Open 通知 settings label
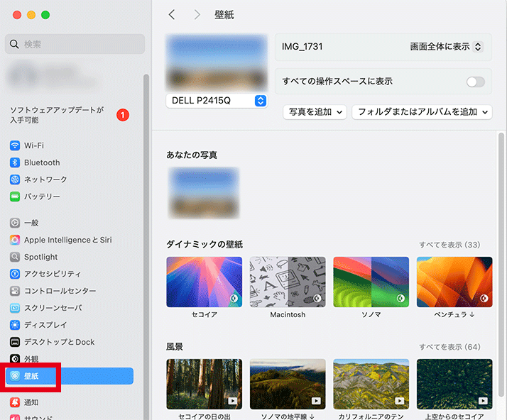The height and width of the screenshot is (420, 507). pyautogui.click(x=31, y=402)
